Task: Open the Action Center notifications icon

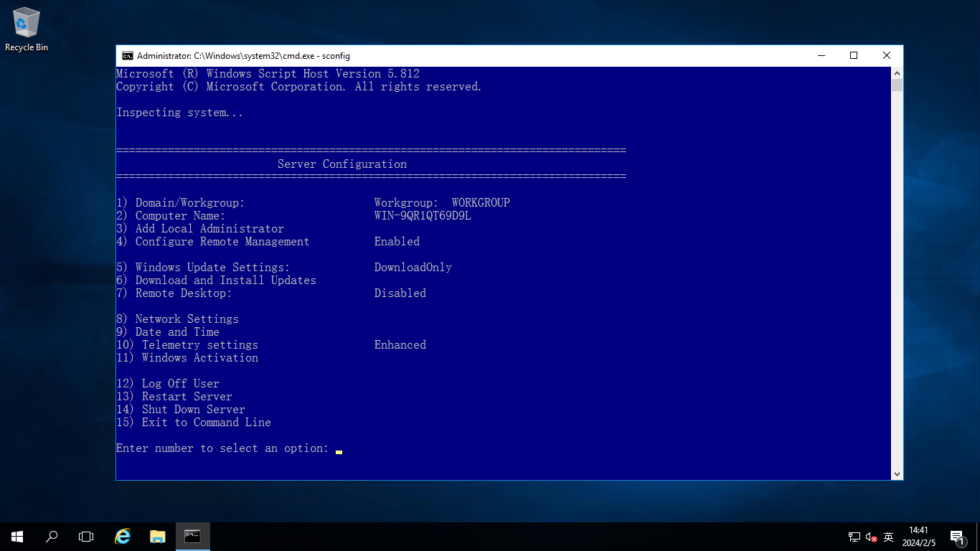Action: coord(956,537)
